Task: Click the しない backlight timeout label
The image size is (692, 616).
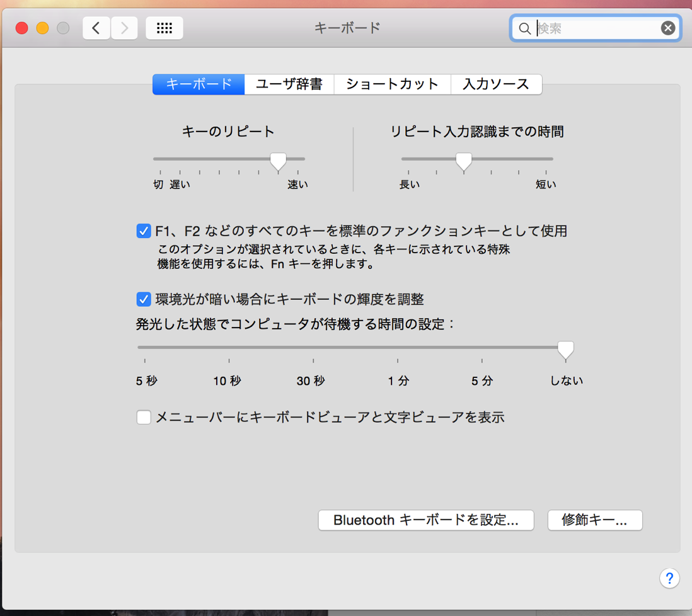Action: pyautogui.click(x=566, y=380)
